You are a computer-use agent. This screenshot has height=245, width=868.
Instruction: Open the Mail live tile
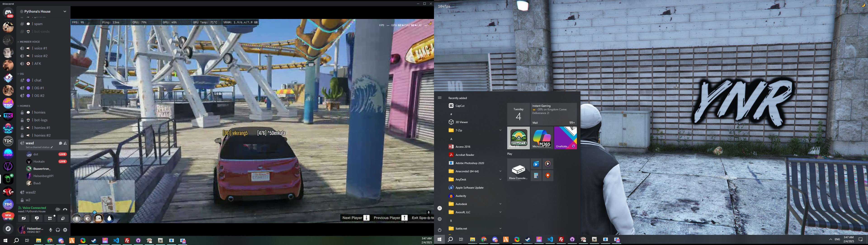tap(554, 114)
